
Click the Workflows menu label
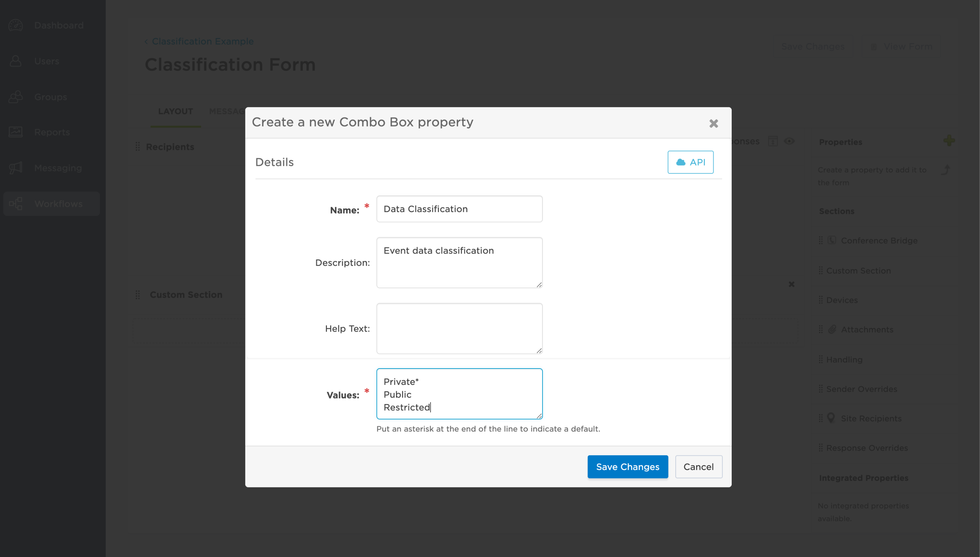[58, 203]
